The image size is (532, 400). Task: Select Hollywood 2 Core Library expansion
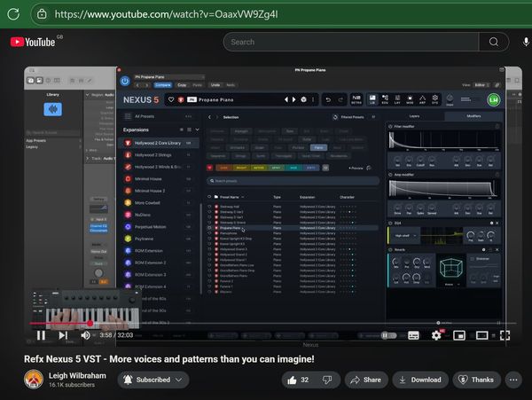pos(158,143)
